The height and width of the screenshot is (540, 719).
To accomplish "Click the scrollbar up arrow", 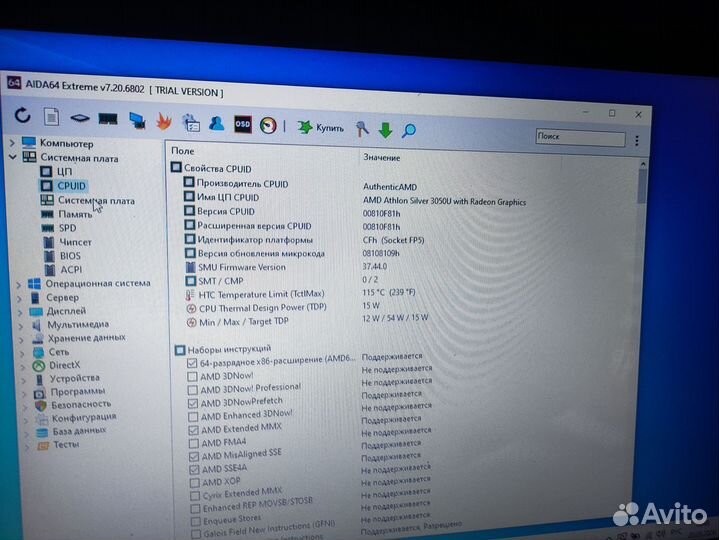I will tap(643, 164).
